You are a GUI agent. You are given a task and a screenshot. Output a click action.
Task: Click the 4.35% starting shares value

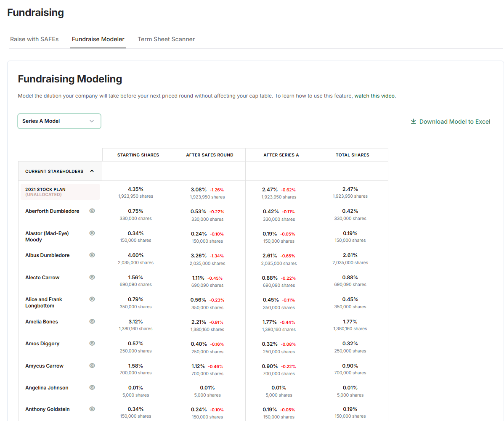[135, 189]
